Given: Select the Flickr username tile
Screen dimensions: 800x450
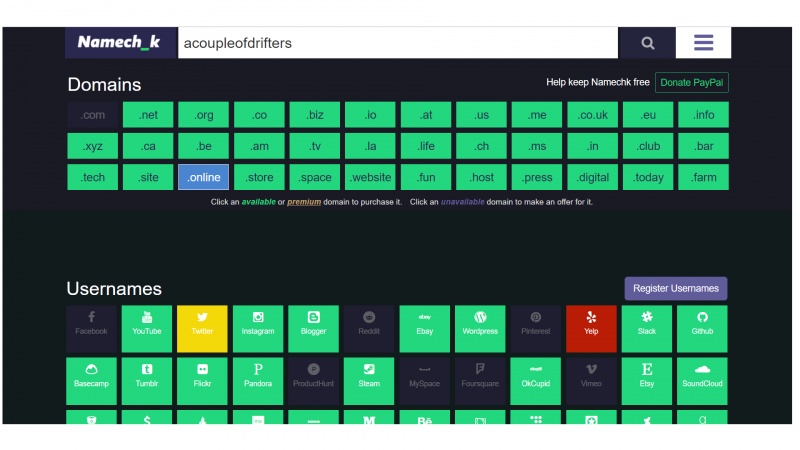Looking at the screenshot, I should click(202, 381).
